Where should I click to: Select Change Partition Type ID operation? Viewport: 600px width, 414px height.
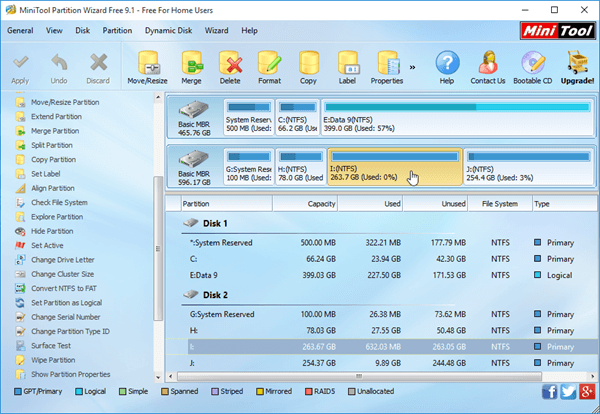point(70,331)
